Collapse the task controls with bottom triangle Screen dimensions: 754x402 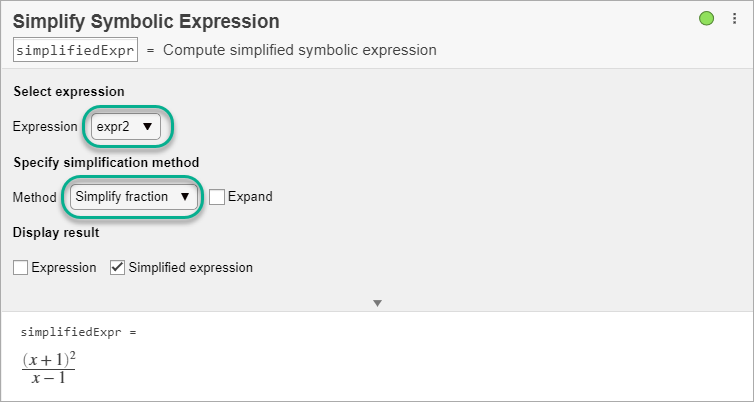(x=377, y=302)
